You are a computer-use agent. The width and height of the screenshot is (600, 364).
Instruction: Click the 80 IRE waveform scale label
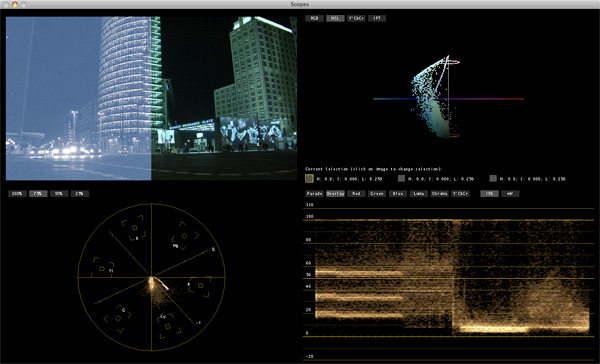[308, 240]
